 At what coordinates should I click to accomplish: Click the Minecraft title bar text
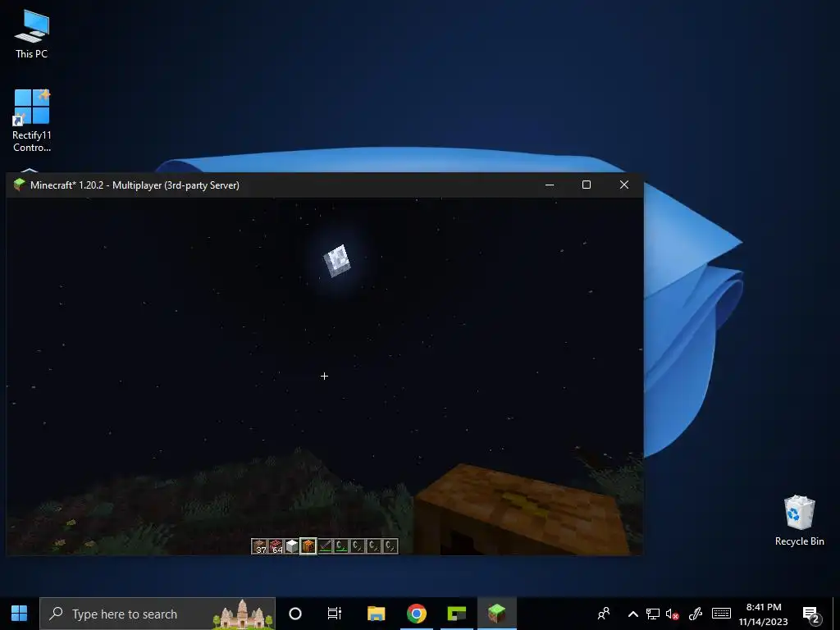[135, 185]
